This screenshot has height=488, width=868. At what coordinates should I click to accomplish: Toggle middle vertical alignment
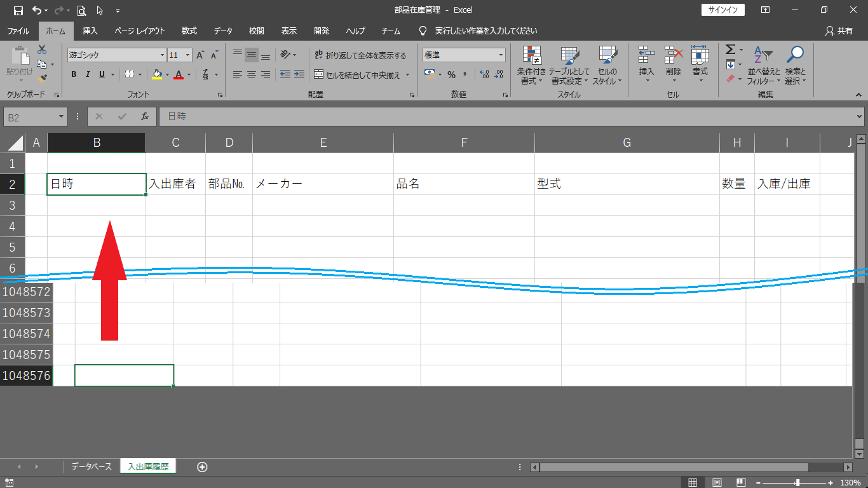[x=252, y=55]
